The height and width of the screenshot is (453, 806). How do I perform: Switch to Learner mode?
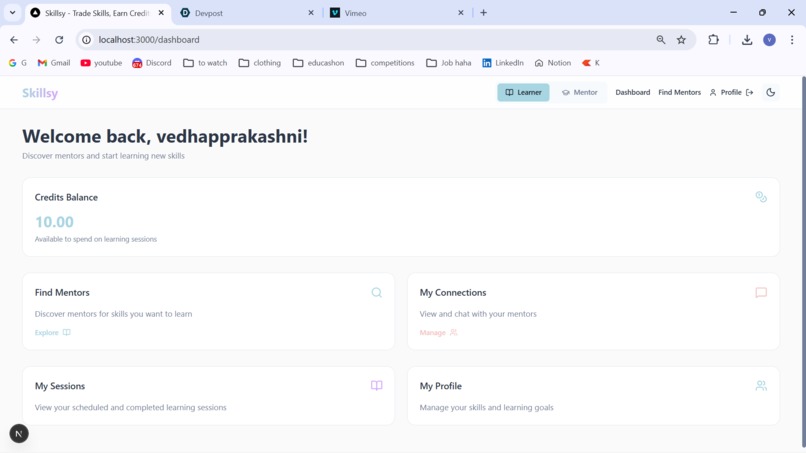tap(523, 93)
